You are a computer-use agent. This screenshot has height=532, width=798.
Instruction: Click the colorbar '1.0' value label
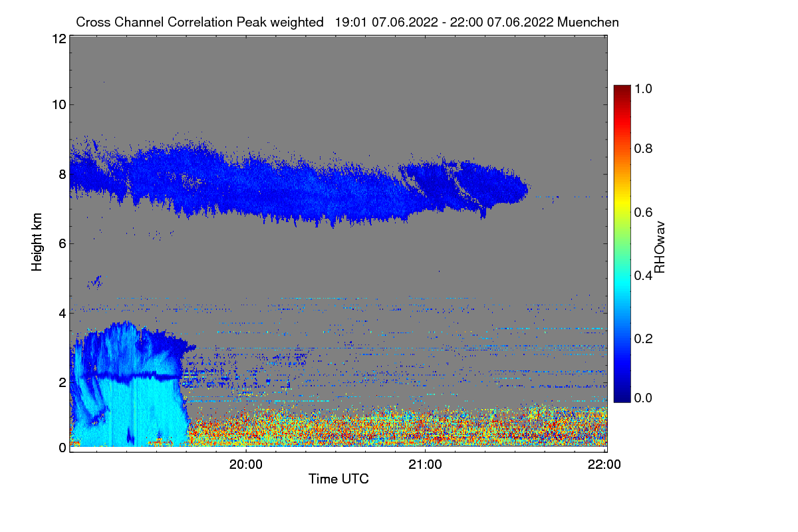[644, 87]
